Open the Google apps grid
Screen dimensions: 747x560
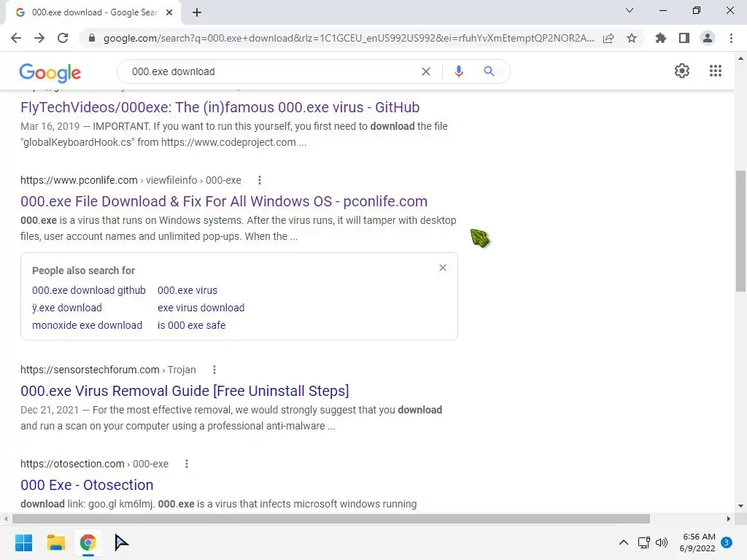716,71
